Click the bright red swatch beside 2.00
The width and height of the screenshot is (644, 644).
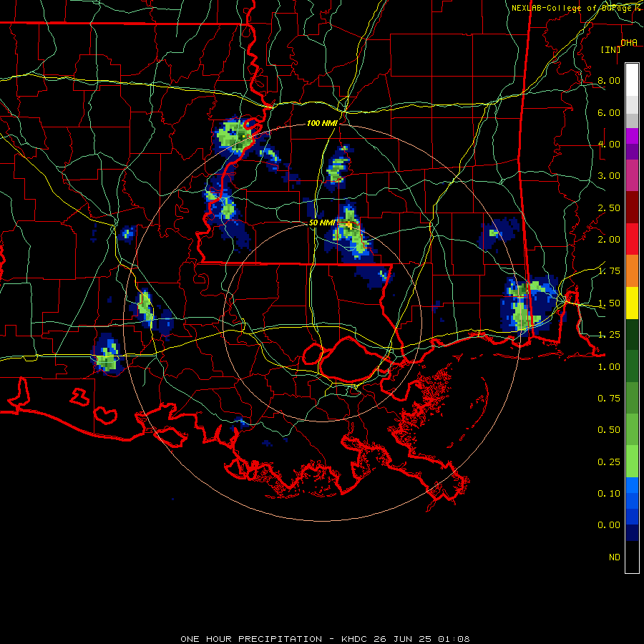click(x=632, y=239)
